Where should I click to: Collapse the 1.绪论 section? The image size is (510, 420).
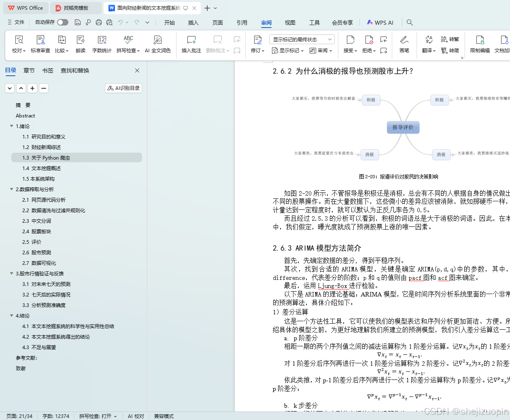(x=12, y=126)
